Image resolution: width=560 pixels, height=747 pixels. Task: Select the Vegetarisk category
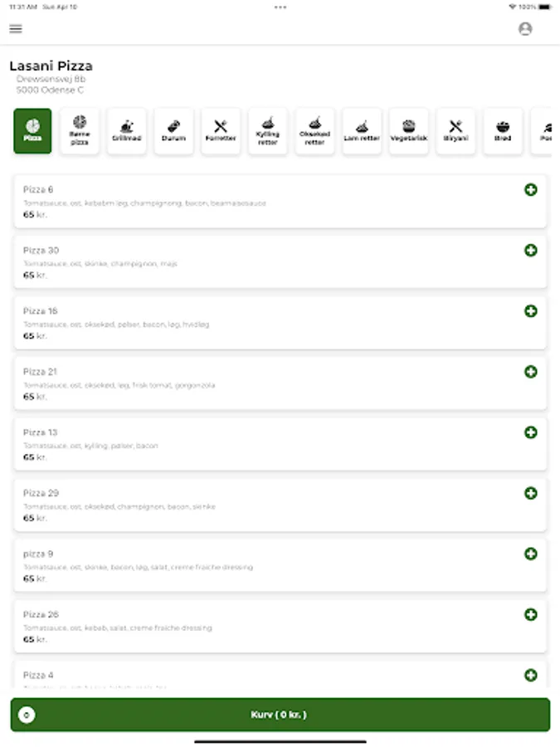409,131
